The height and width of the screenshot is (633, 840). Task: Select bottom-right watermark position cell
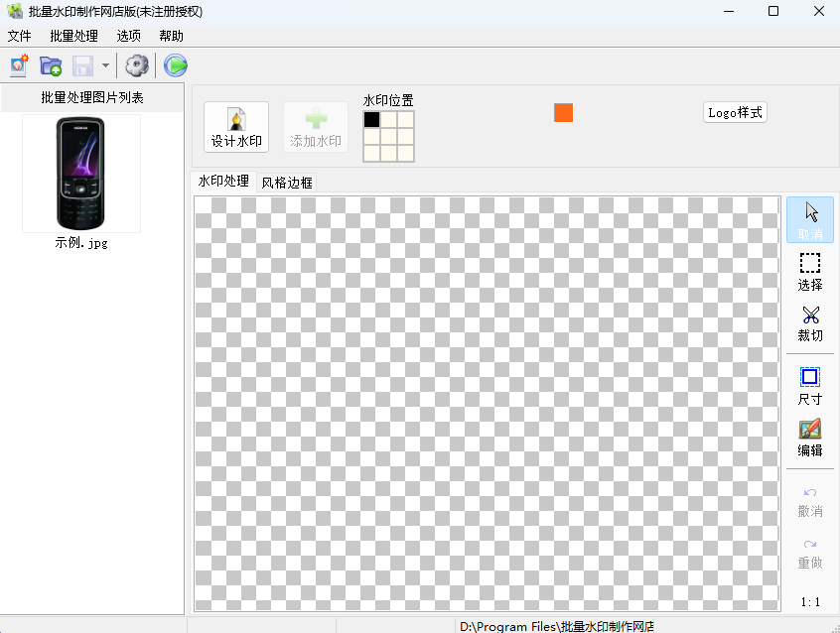pos(405,153)
